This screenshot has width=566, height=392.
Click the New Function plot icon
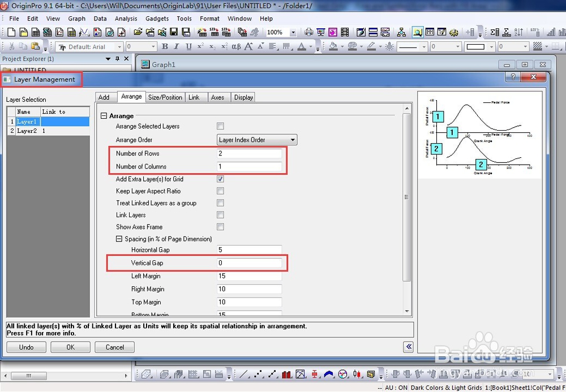click(84, 32)
